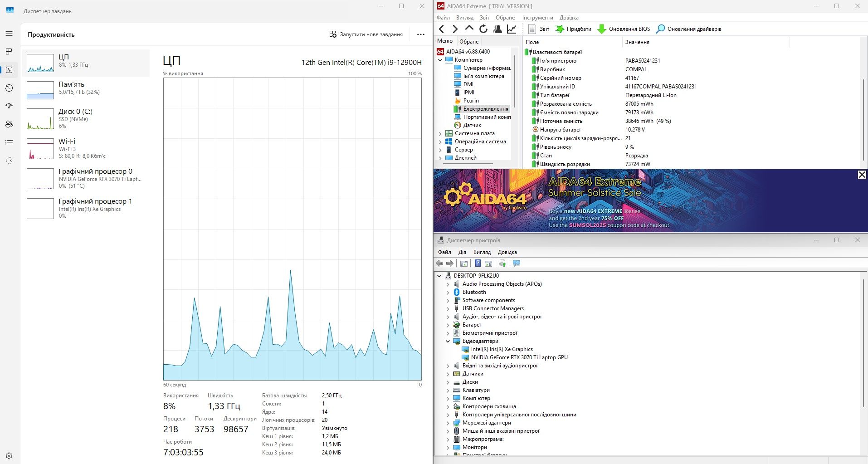Collapse DESKTOP-9FLK2U0 root in Device Manager
Image resolution: width=868 pixels, height=464 pixels.
439,276
